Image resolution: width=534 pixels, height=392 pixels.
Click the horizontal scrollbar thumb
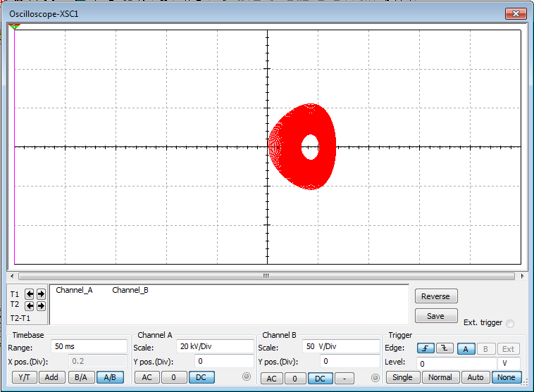pos(266,276)
